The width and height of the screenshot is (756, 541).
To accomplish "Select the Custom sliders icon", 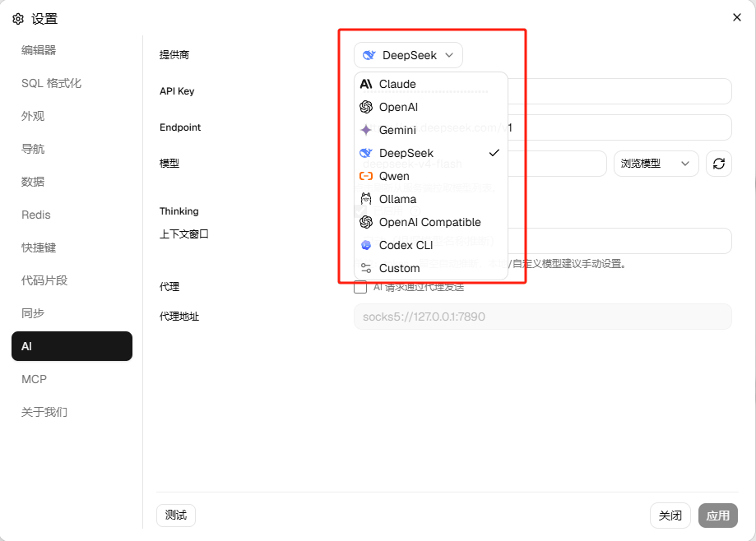I will 366,268.
